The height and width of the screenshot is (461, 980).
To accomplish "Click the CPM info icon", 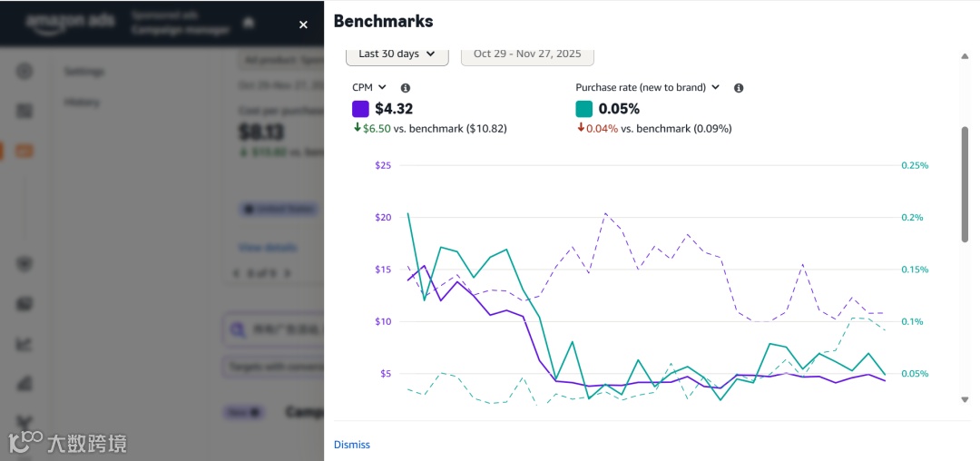I will click(405, 88).
